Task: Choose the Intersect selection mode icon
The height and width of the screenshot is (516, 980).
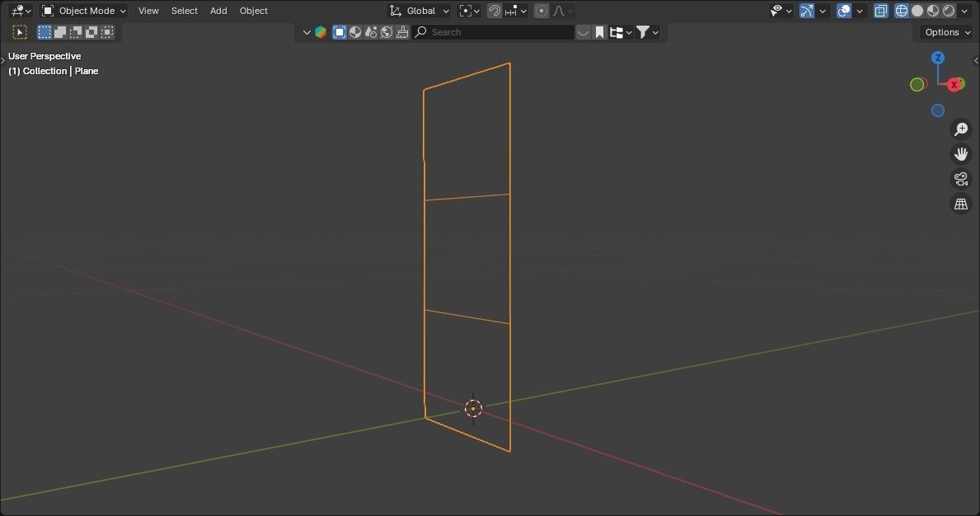Action: click(x=107, y=32)
